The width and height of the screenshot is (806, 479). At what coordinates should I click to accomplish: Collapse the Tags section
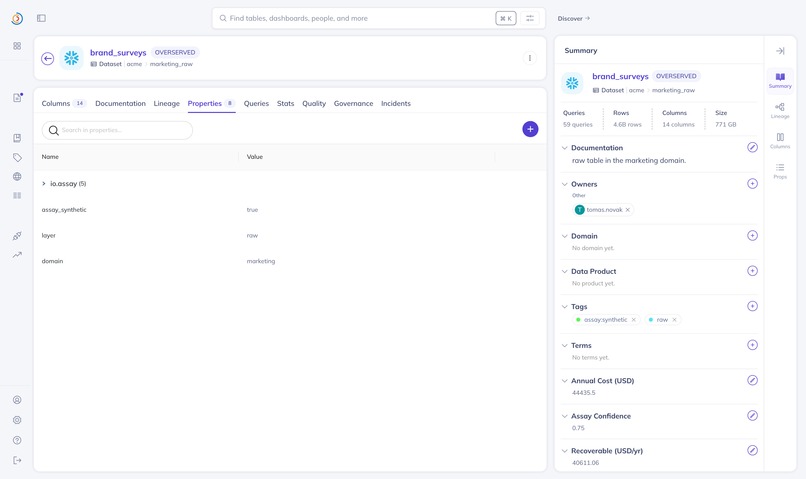click(564, 306)
